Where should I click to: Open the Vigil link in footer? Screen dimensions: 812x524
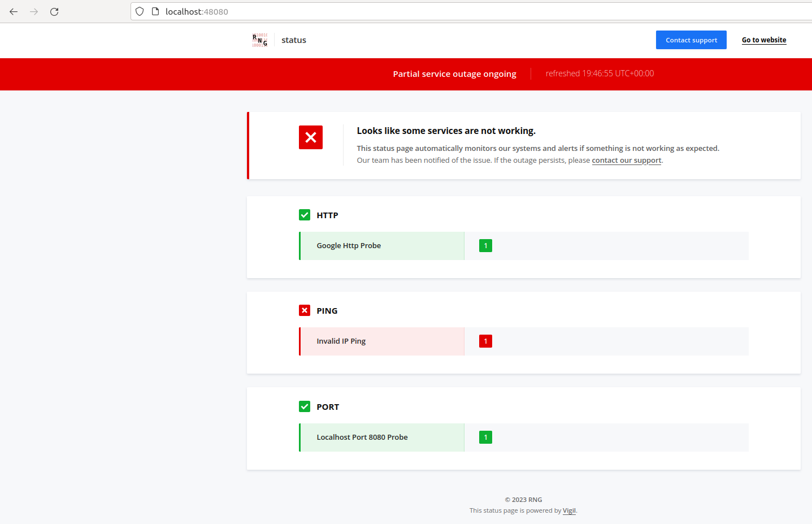(569, 510)
